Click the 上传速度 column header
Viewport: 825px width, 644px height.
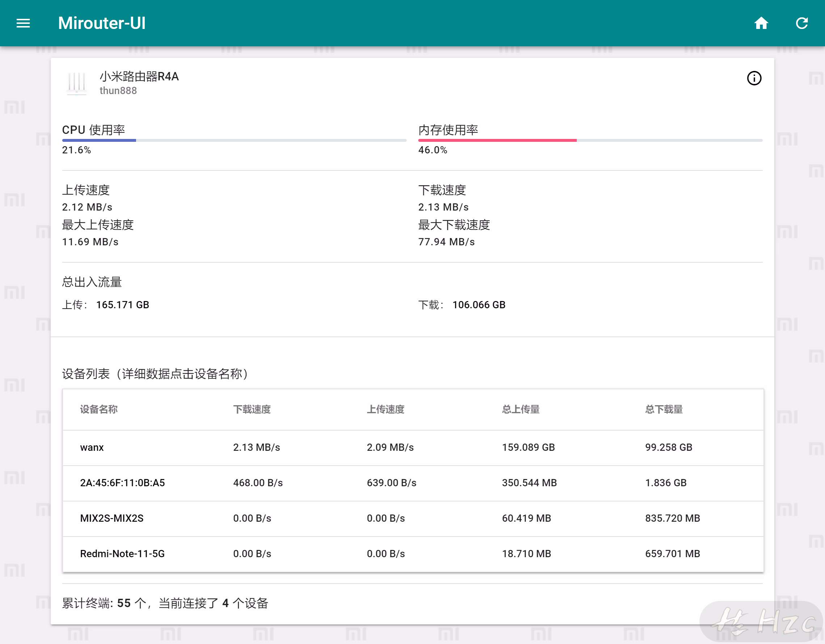point(386,410)
